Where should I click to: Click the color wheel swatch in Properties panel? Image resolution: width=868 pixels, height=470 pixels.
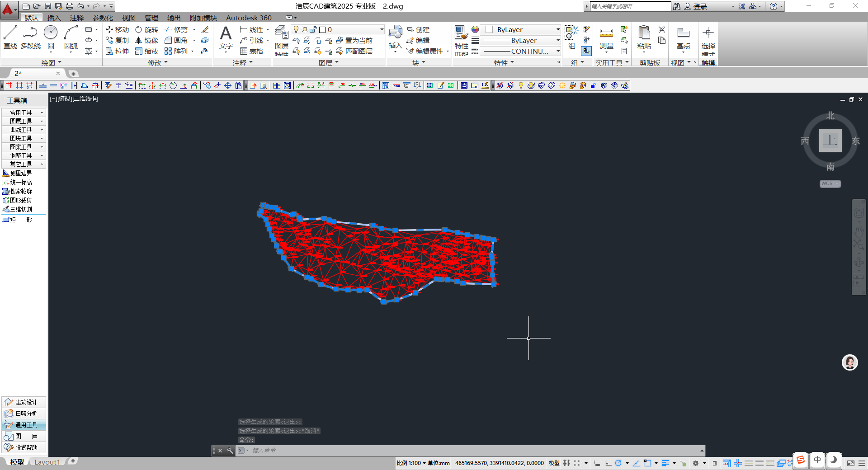[x=475, y=29]
